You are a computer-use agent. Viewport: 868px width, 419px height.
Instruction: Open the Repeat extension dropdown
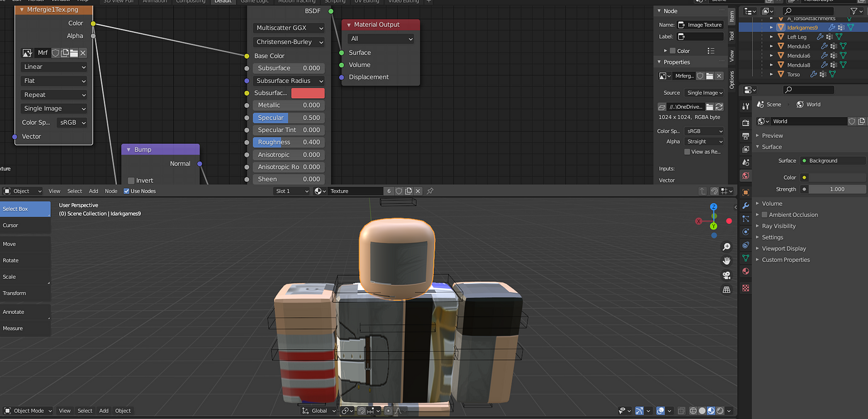[x=54, y=94]
